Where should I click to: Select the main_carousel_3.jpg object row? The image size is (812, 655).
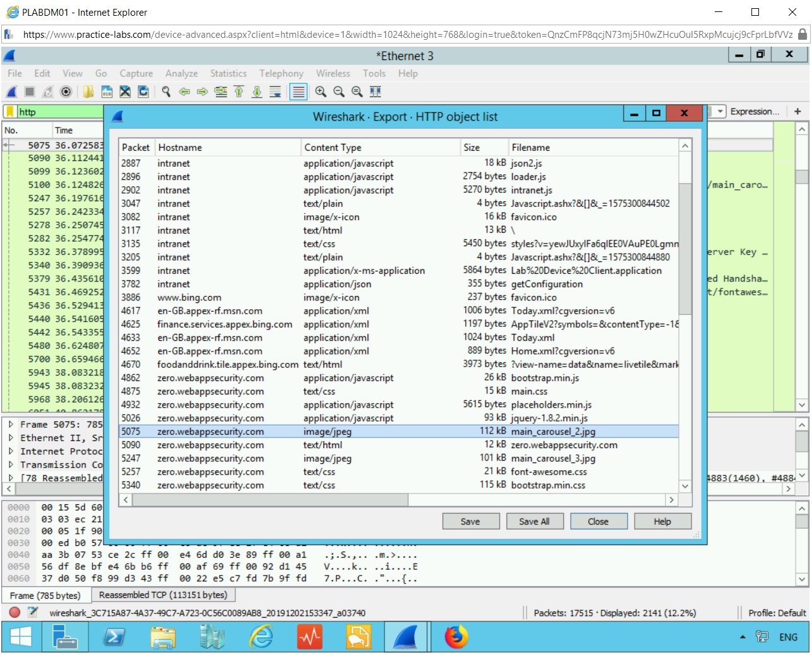tap(399, 459)
